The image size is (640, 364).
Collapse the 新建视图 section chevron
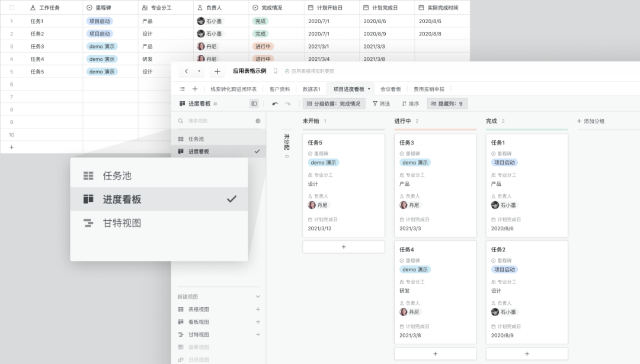257,296
